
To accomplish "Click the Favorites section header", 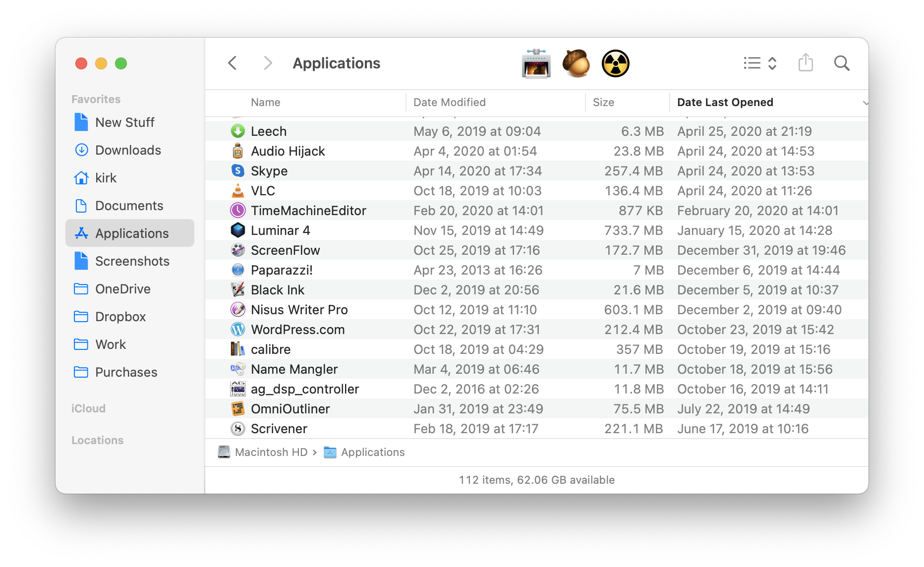I will [x=96, y=99].
